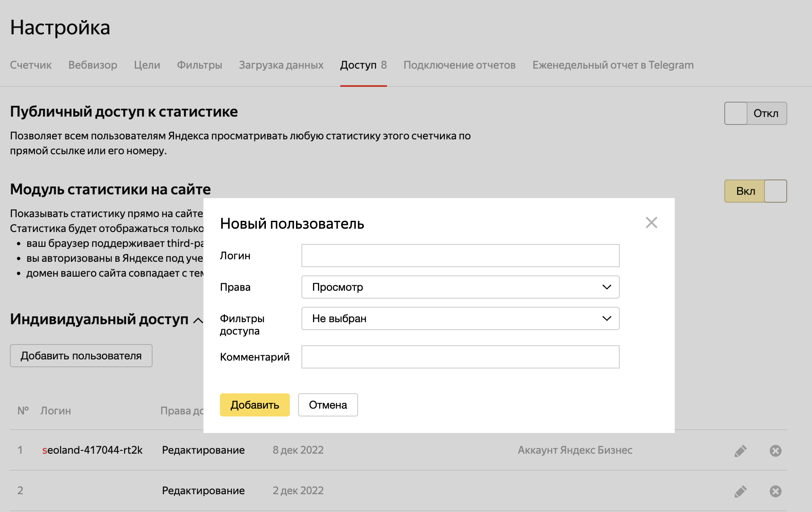The width and height of the screenshot is (812, 512).
Task: Click the Отмена button
Action: point(328,405)
